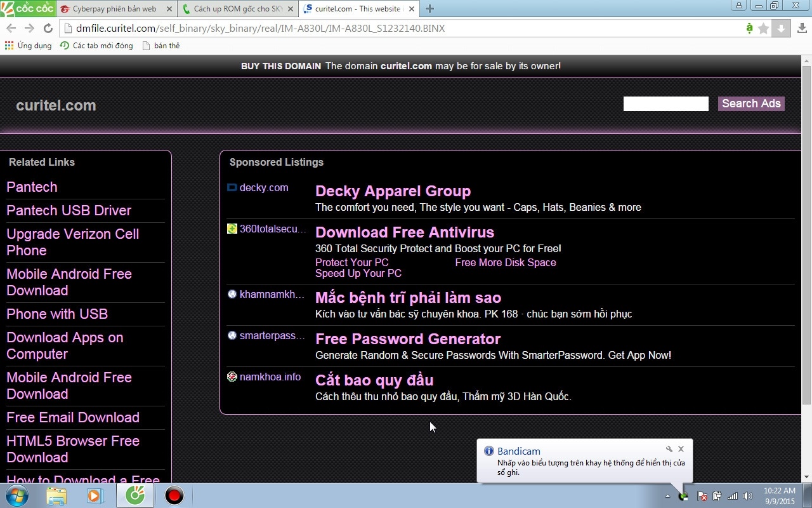Open Windows Explorer from taskbar
The image size is (812, 508).
[x=56, y=496]
